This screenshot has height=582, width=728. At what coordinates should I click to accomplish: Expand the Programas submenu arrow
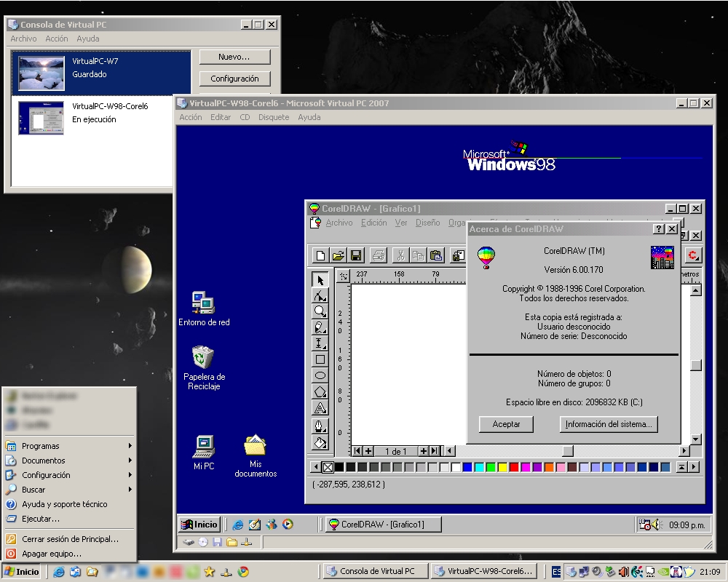pyautogui.click(x=130, y=445)
